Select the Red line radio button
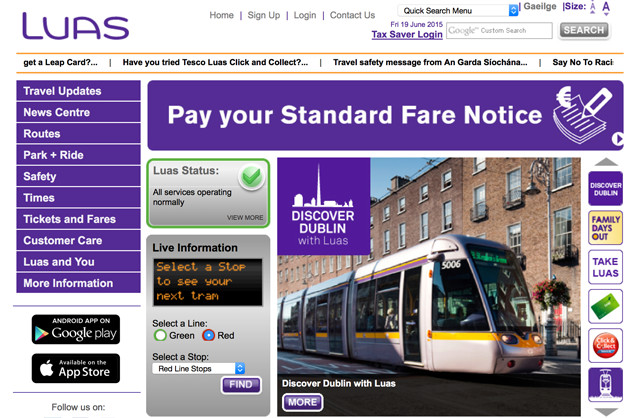The height and width of the screenshot is (418, 644). 208,335
